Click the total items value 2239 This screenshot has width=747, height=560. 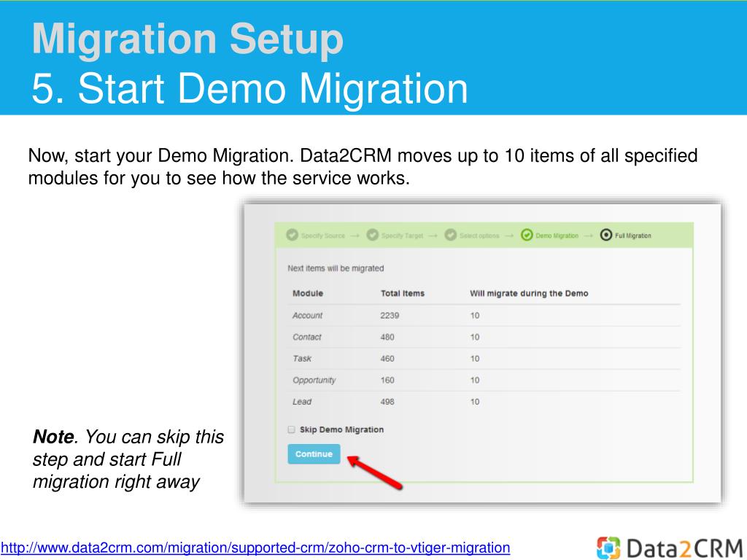coord(390,315)
